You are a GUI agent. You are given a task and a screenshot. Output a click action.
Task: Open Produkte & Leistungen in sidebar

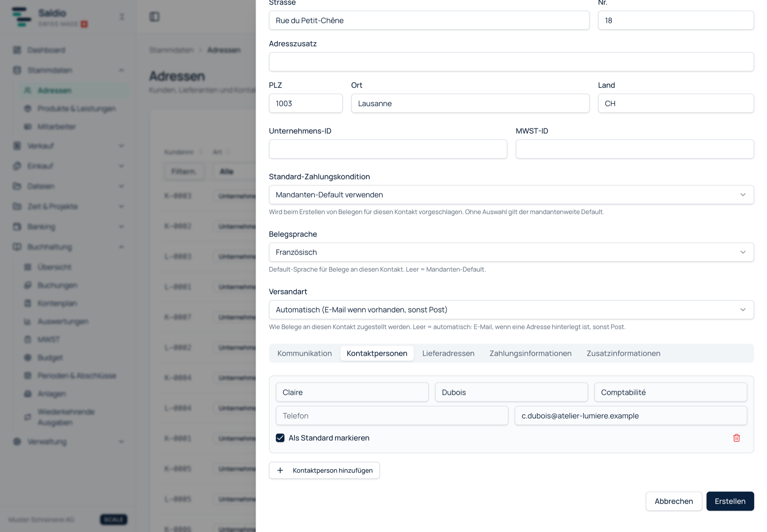point(73,108)
